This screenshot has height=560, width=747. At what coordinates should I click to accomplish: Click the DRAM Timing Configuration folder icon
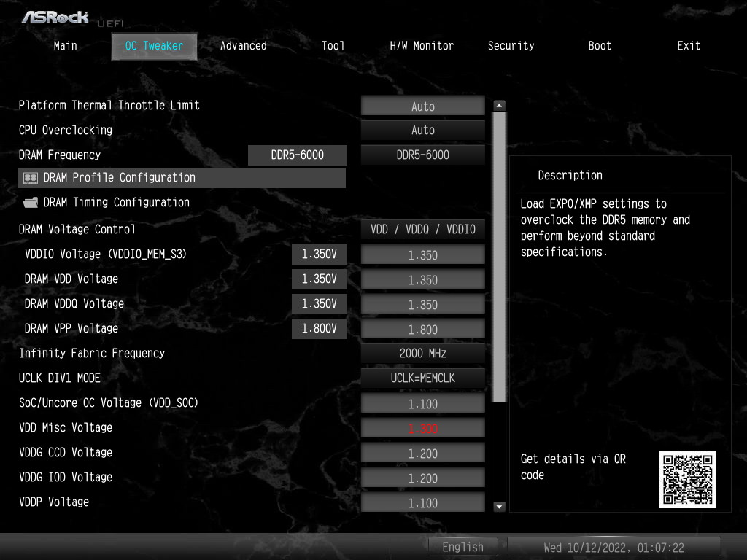[x=31, y=203]
